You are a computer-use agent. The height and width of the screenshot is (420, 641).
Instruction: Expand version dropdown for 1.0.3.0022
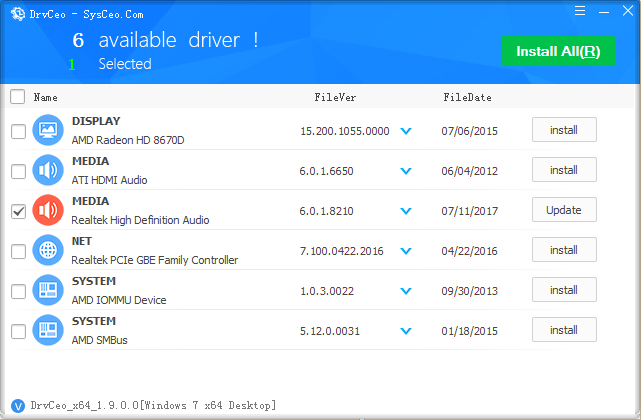[406, 291]
